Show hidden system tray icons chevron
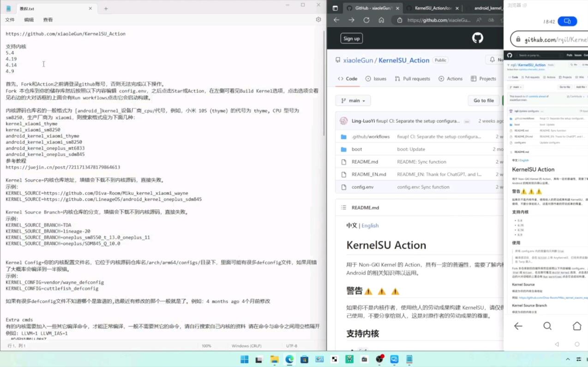The width and height of the screenshot is (588, 367). point(568,359)
